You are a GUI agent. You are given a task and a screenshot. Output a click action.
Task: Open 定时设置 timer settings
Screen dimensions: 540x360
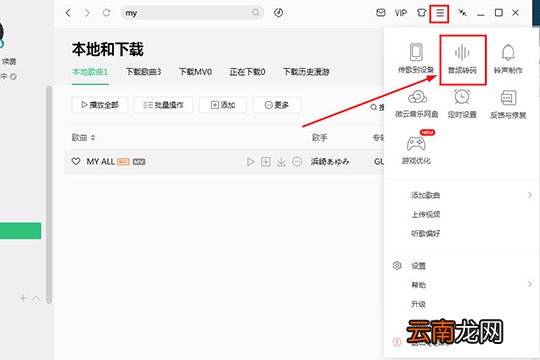coord(462,104)
